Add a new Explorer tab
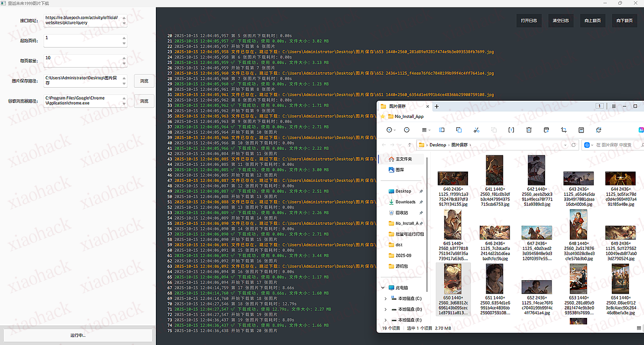Screen dimensions: 644x345 pyautogui.click(x=437, y=106)
